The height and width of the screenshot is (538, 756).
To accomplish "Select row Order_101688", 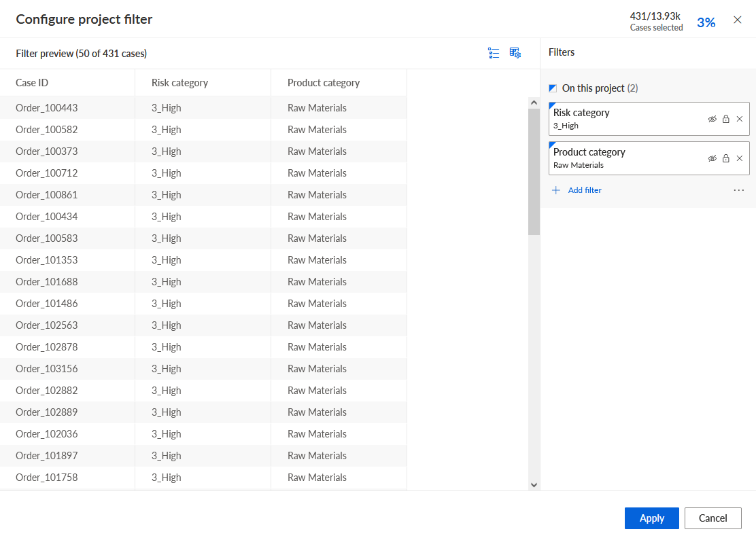I will (203, 282).
